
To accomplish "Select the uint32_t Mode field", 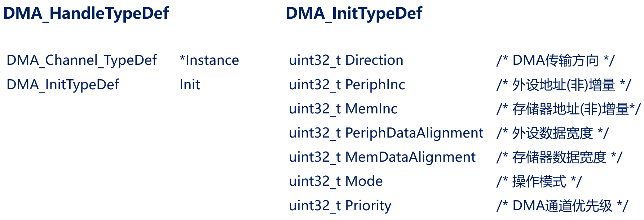I will click(x=336, y=181).
